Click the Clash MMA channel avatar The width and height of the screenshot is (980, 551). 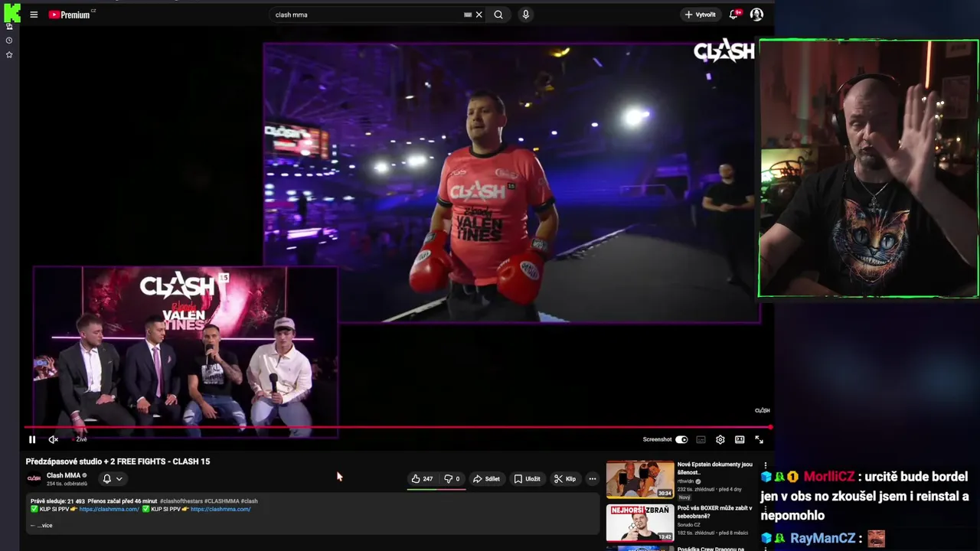34,478
